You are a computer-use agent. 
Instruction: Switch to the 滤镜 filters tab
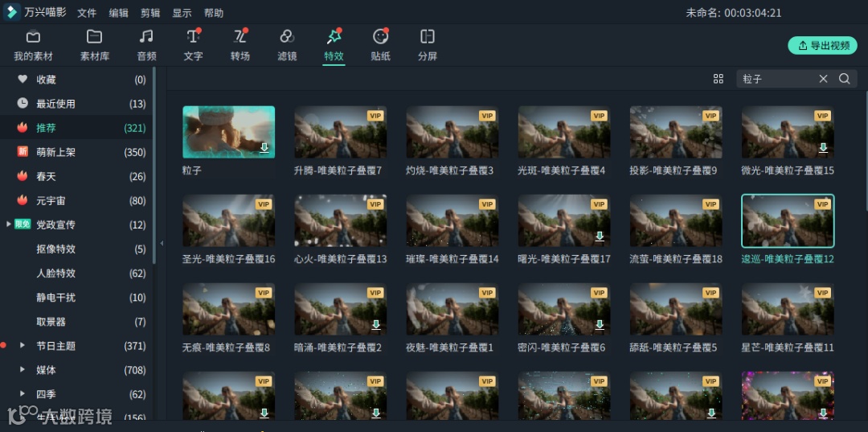coord(287,45)
